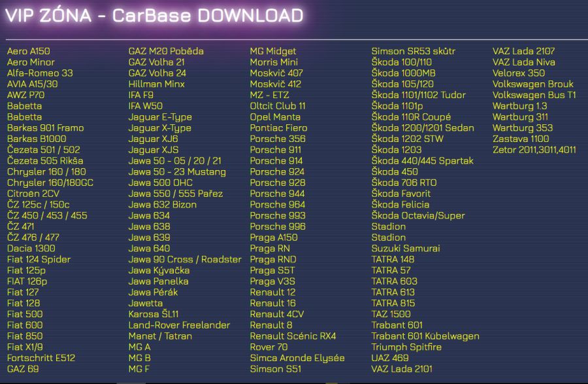This screenshot has height=384, width=588.
Task: Open Karosa ŠL11 bus link
Action: (154, 314)
